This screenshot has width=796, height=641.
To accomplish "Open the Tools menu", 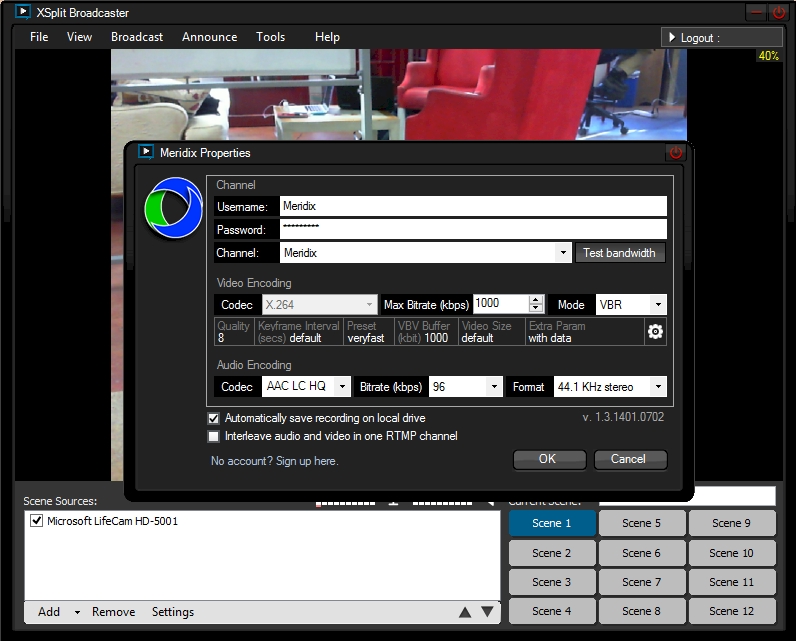I will pos(270,37).
